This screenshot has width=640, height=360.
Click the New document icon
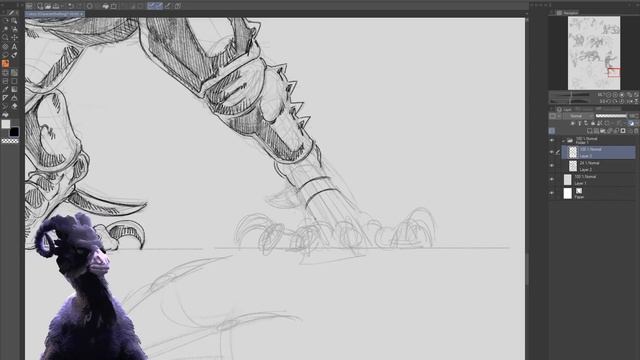40,6
